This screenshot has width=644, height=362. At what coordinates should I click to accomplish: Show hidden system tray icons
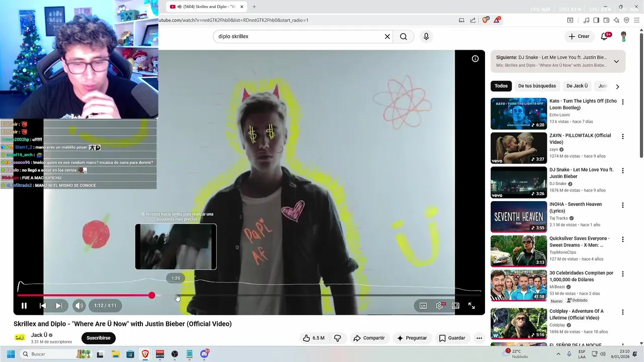[x=558, y=354]
